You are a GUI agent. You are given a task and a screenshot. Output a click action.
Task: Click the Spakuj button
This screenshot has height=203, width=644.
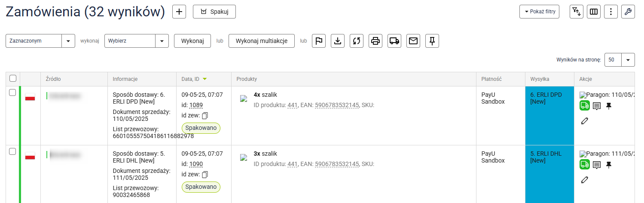point(214,12)
